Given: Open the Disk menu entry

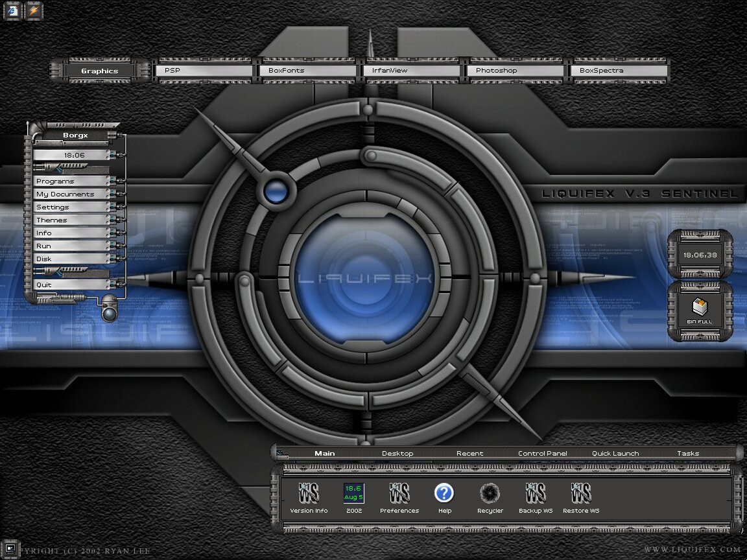Looking at the screenshot, I should (x=71, y=259).
